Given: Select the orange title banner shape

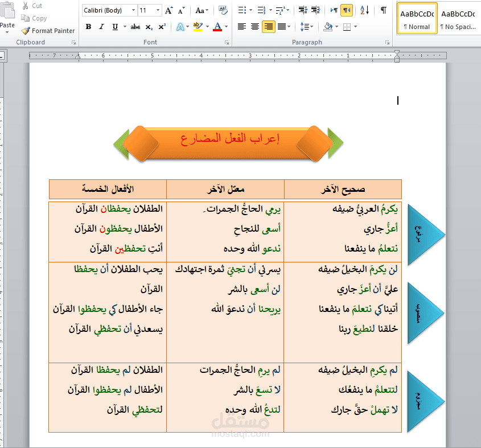Looking at the screenshot, I should (x=228, y=143).
